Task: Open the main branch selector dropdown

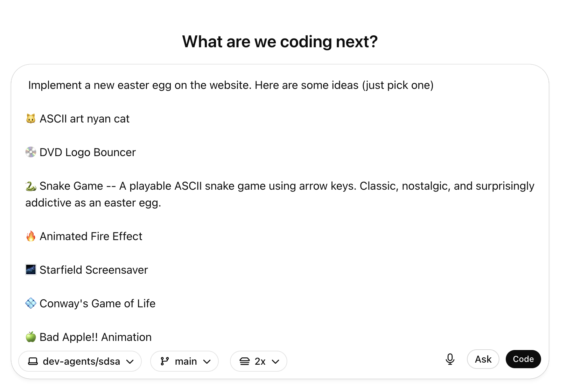Action: click(184, 361)
